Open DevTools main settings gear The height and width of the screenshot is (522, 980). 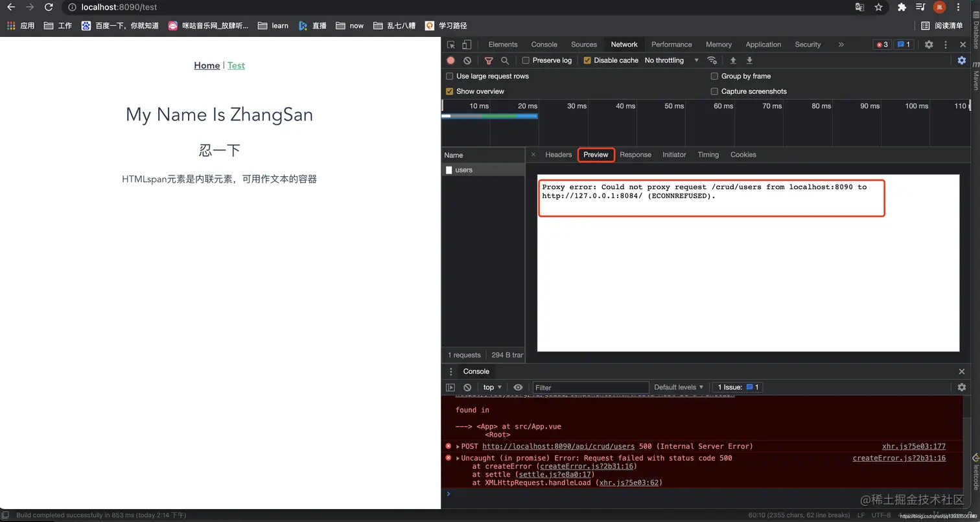tap(929, 45)
